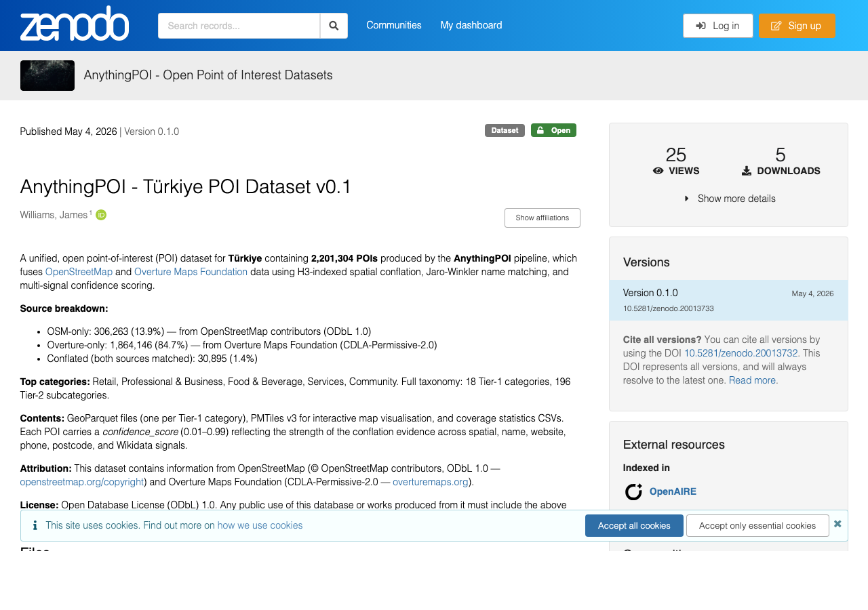Go to My dashboard
The height and width of the screenshot is (610, 868).
click(x=471, y=25)
